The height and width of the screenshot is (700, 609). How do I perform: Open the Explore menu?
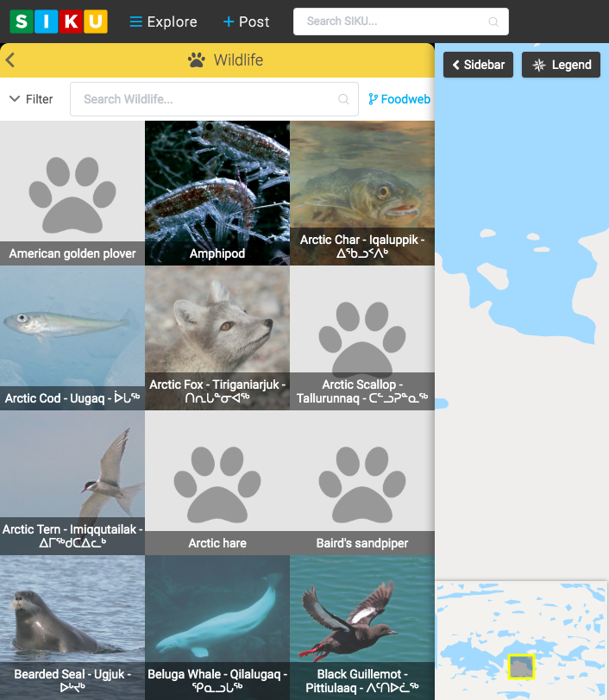click(x=163, y=22)
